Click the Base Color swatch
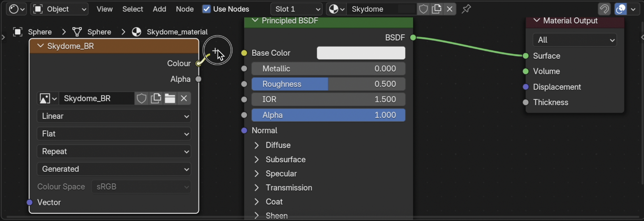The image size is (644, 221). pos(361,53)
